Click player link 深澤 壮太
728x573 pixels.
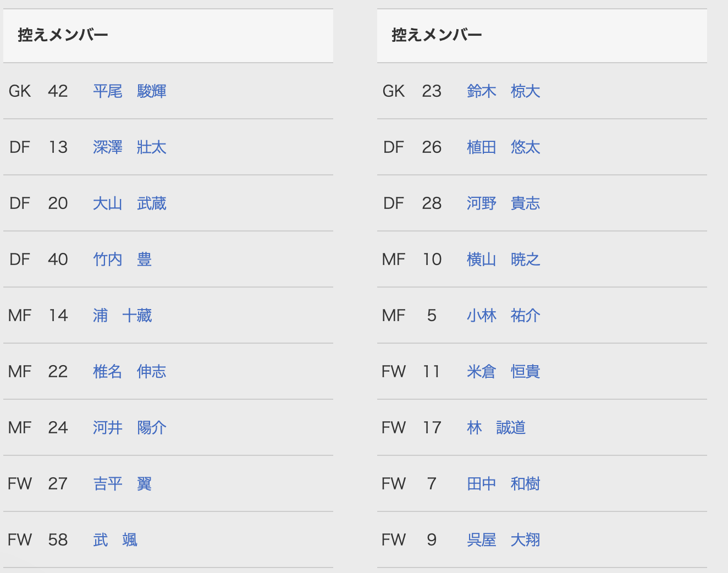[x=129, y=147]
